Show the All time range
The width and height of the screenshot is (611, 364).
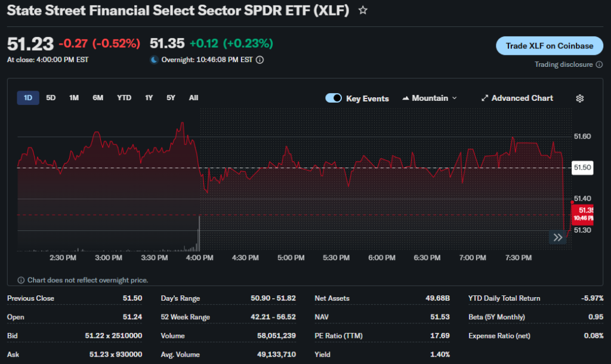(193, 98)
